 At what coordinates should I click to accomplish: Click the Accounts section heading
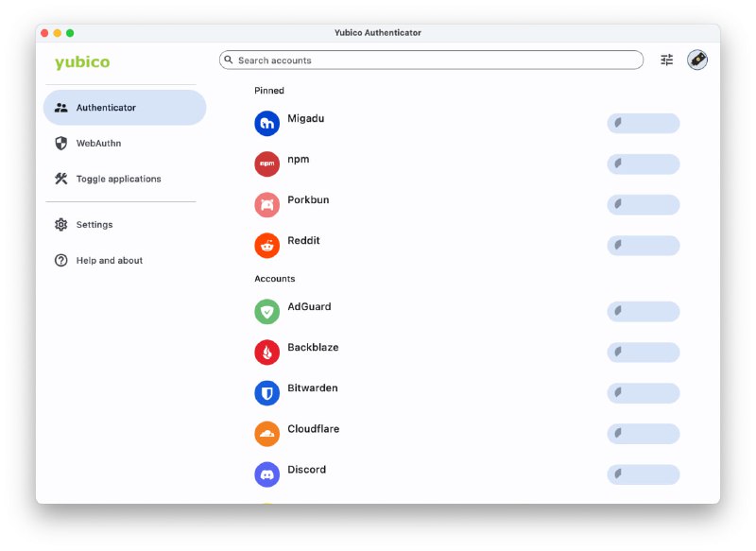(x=274, y=279)
